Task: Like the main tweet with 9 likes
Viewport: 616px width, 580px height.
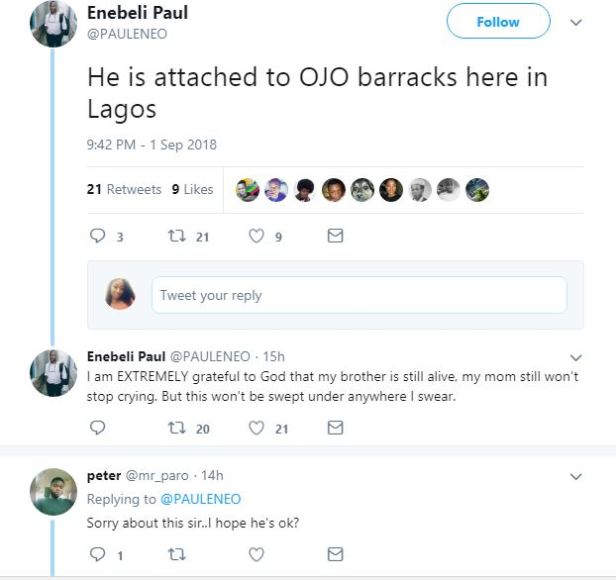Action: [x=256, y=237]
